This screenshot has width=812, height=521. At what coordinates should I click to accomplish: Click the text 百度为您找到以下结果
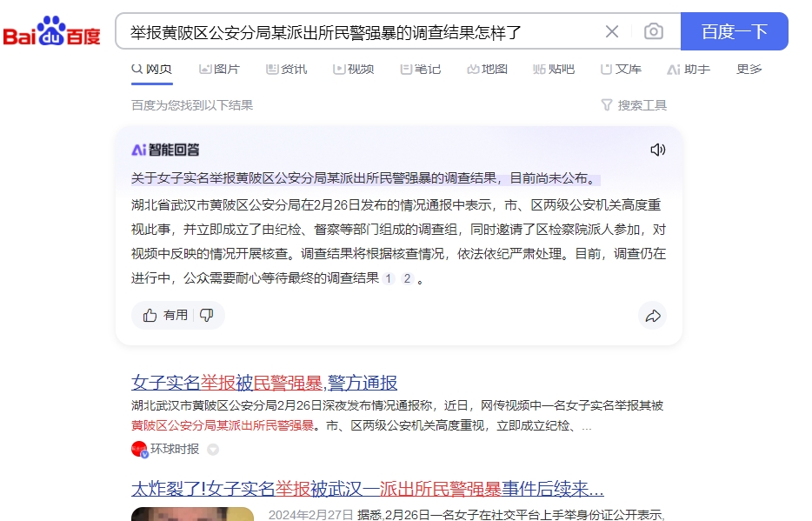(x=192, y=105)
